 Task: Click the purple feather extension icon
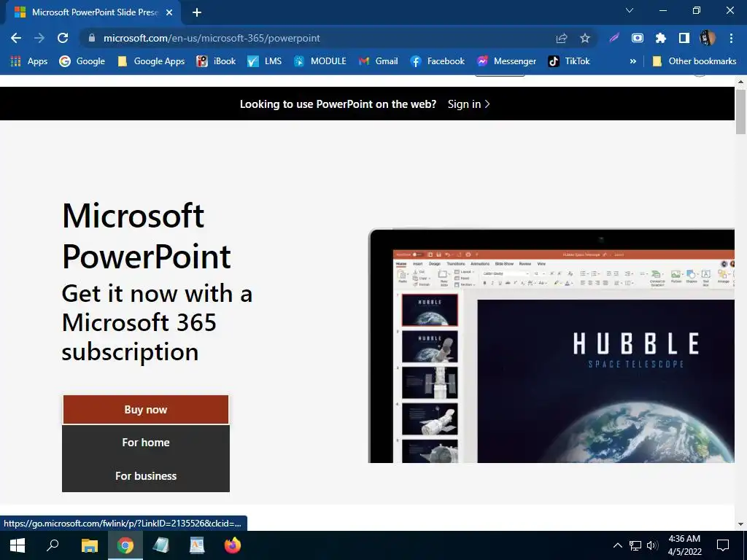[x=614, y=38]
